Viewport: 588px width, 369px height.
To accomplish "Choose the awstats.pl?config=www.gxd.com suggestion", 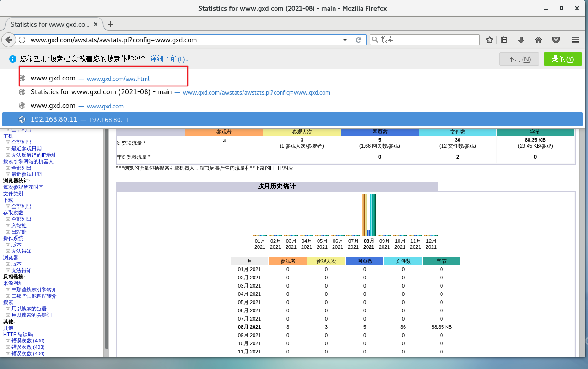I will [292, 92].
